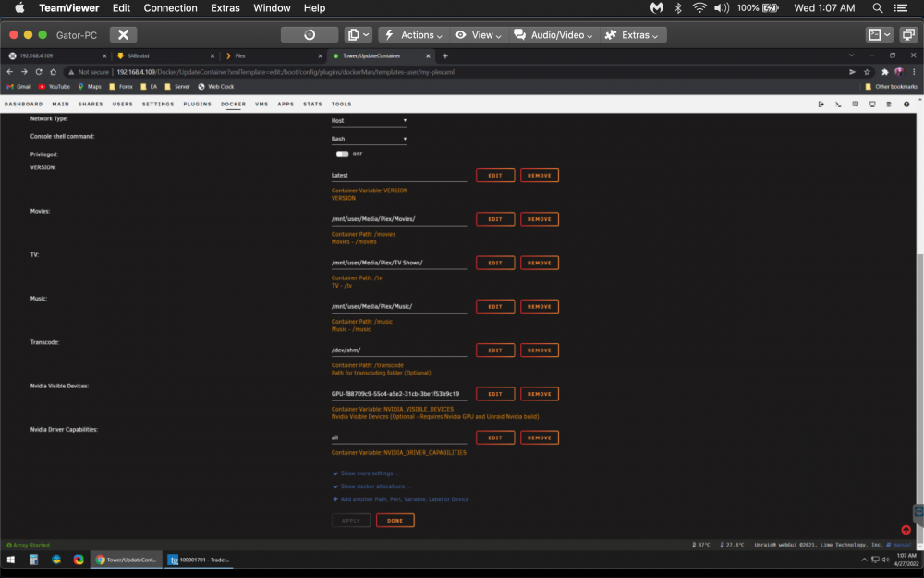
Task: Click the Nvidia Visible Devices GPU ID field
Action: click(x=399, y=393)
